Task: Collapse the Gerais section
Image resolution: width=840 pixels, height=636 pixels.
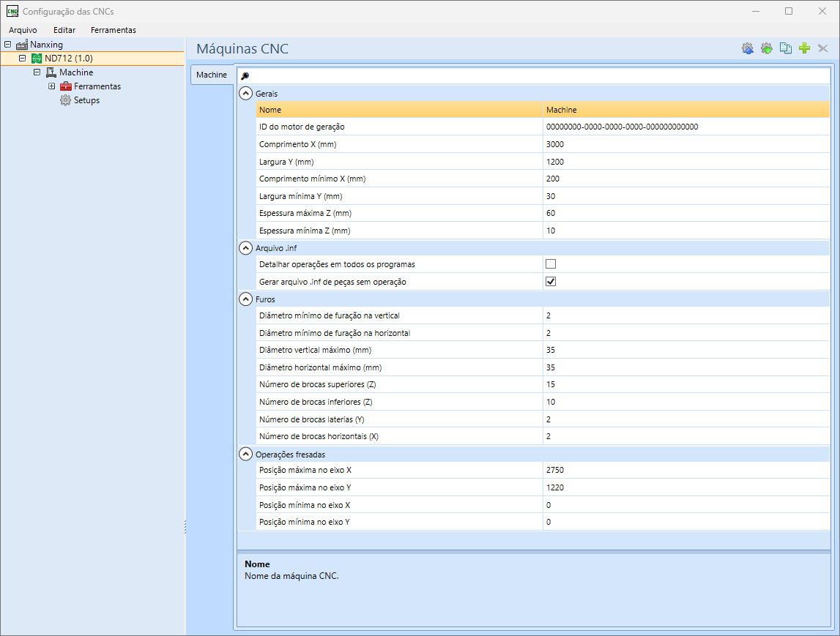Action: point(245,94)
